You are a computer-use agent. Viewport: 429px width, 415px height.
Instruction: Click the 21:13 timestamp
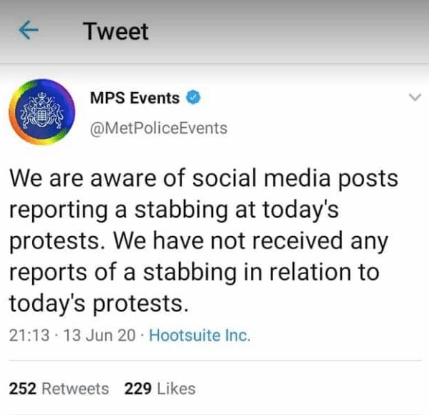29,335
